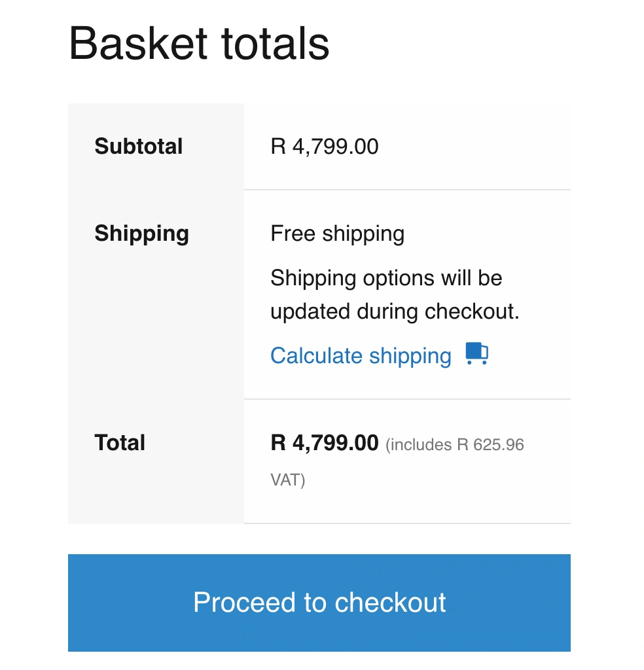Select the Subtotal label
Image resolution: width=644 pixels, height=670 pixels.
click(138, 146)
